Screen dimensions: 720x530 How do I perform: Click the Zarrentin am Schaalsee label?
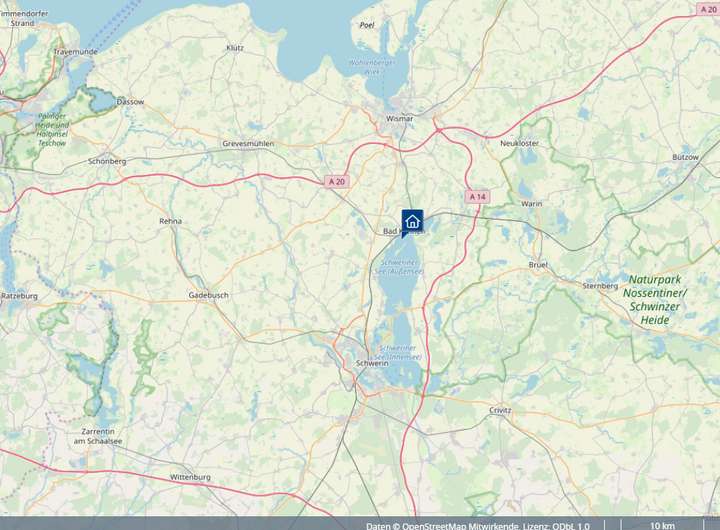(98, 436)
